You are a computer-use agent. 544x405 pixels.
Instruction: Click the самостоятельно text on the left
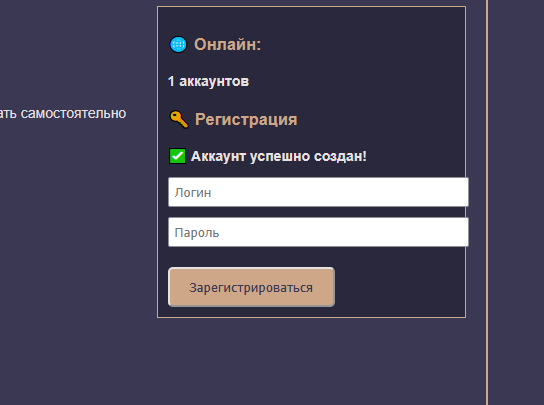tap(73, 113)
